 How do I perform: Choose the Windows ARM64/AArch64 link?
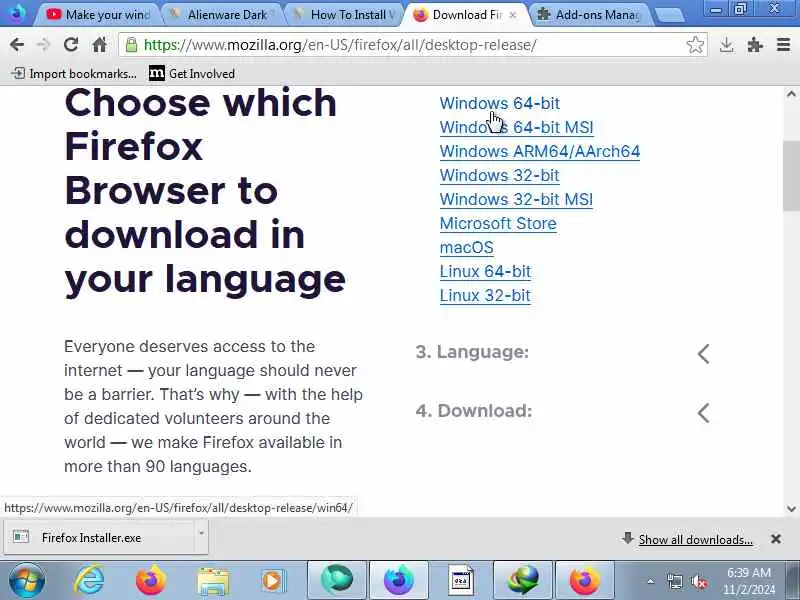(x=540, y=152)
